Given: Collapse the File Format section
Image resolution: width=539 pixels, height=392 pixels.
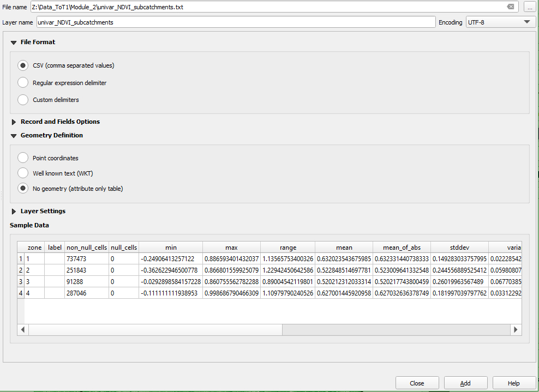Looking at the screenshot, I should tap(14, 42).
